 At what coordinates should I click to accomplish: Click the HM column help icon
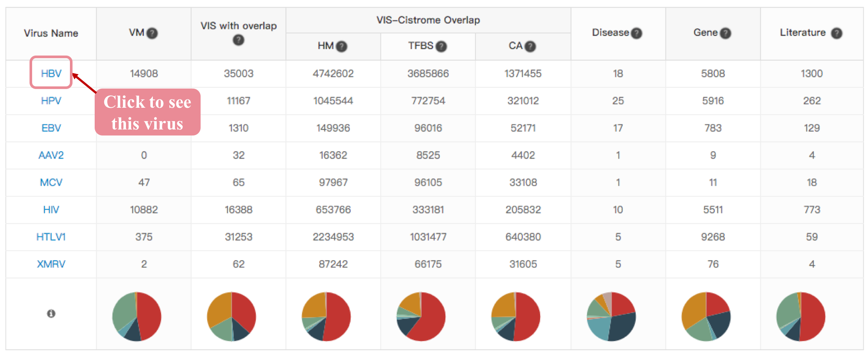tap(342, 46)
